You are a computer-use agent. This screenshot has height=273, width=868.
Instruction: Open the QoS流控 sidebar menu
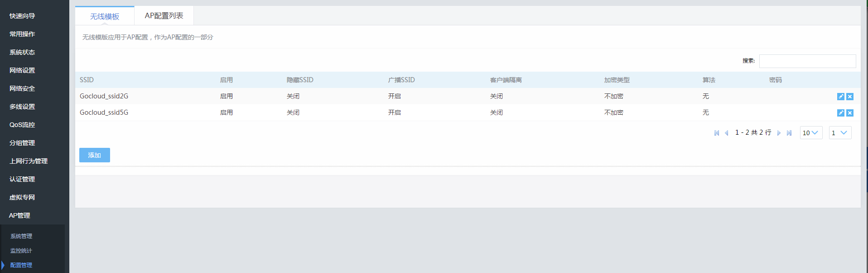[22, 125]
